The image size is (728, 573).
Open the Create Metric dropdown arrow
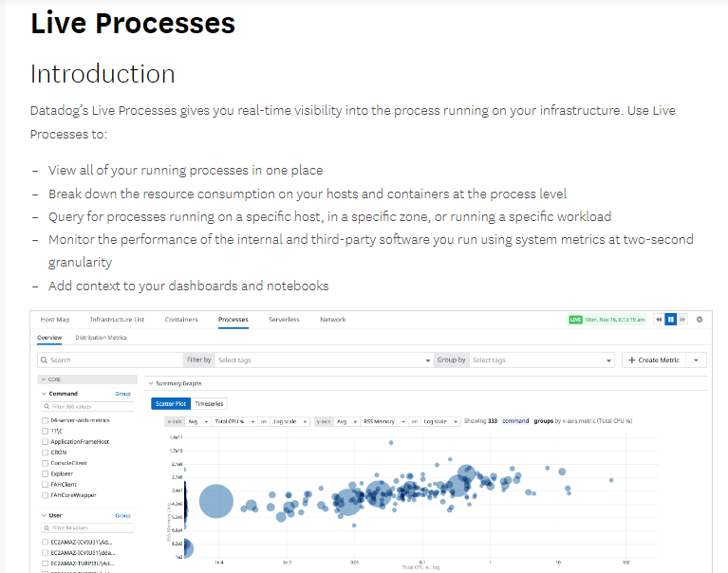pos(696,360)
